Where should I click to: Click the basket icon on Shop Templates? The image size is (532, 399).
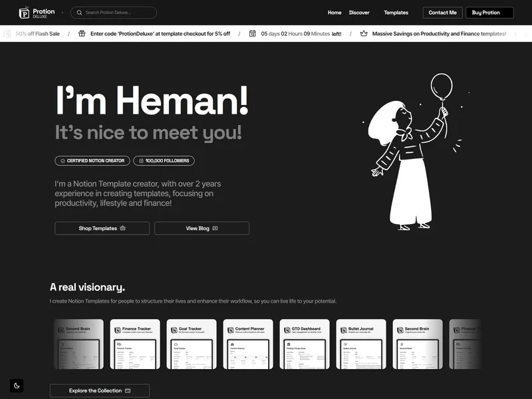[x=123, y=228]
